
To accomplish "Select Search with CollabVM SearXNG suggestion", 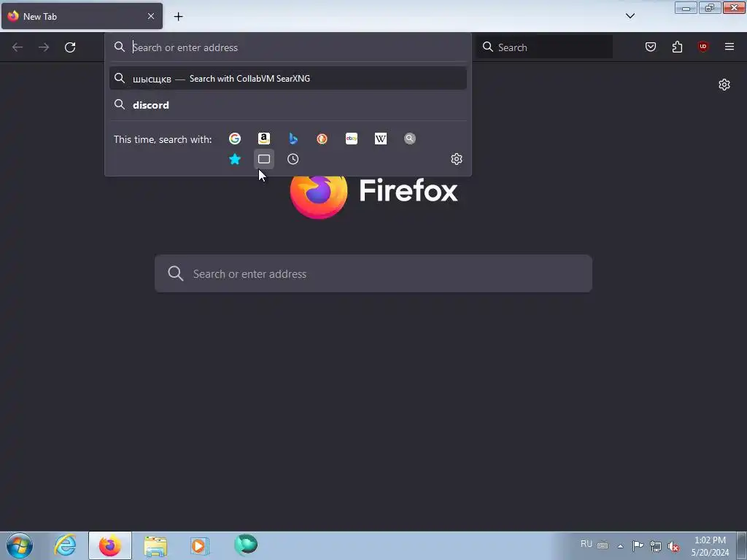I will (x=287, y=79).
